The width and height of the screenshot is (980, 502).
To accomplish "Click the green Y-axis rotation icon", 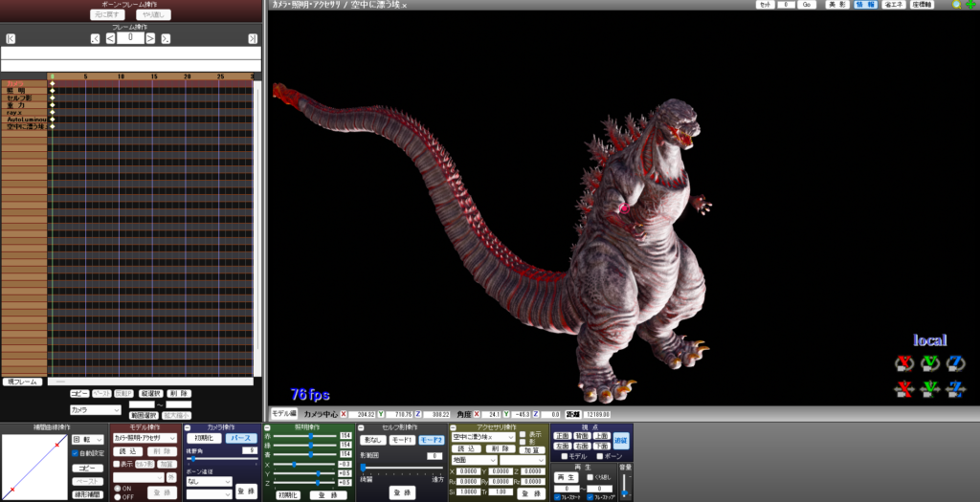I will coord(929,362).
